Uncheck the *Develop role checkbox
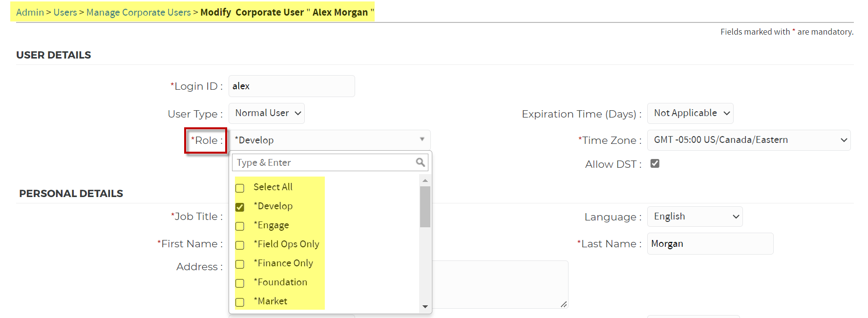Image resolution: width=868 pixels, height=318 pixels. coord(240,207)
